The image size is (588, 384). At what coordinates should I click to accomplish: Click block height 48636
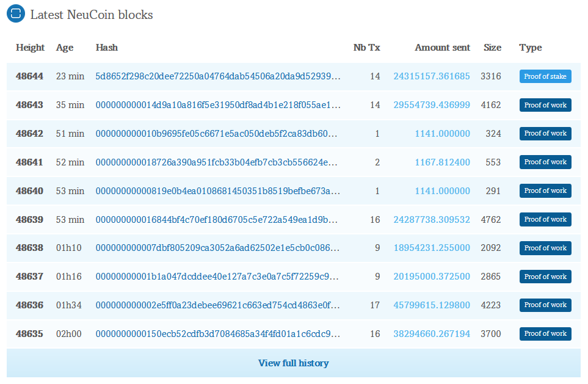click(x=30, y=305)
